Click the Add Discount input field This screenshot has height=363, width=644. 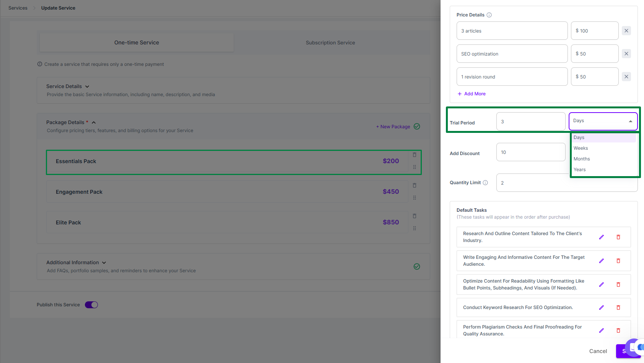[x=530, y=152]
